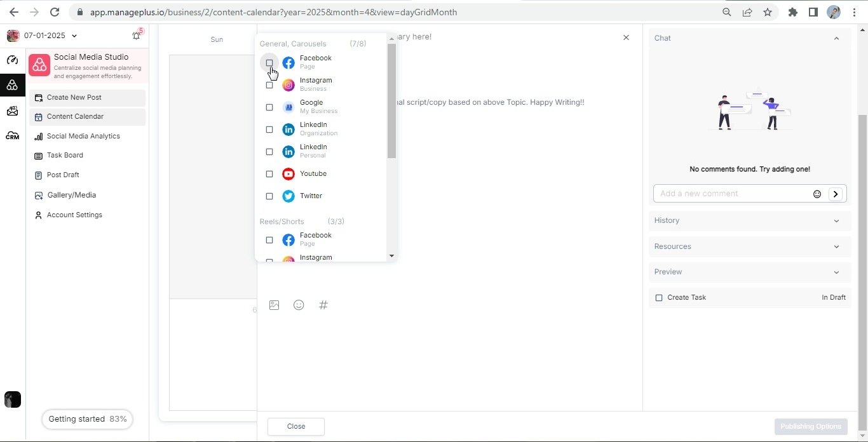Share this page from the address bar
This screenshot has height=442, width=868.
coord(747,12)
